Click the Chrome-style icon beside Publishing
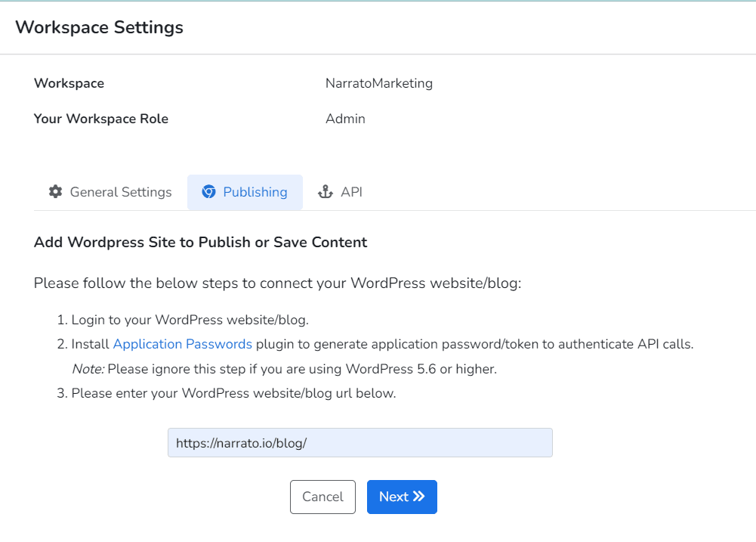The image size is (756, 542). [x=208, y=191]
